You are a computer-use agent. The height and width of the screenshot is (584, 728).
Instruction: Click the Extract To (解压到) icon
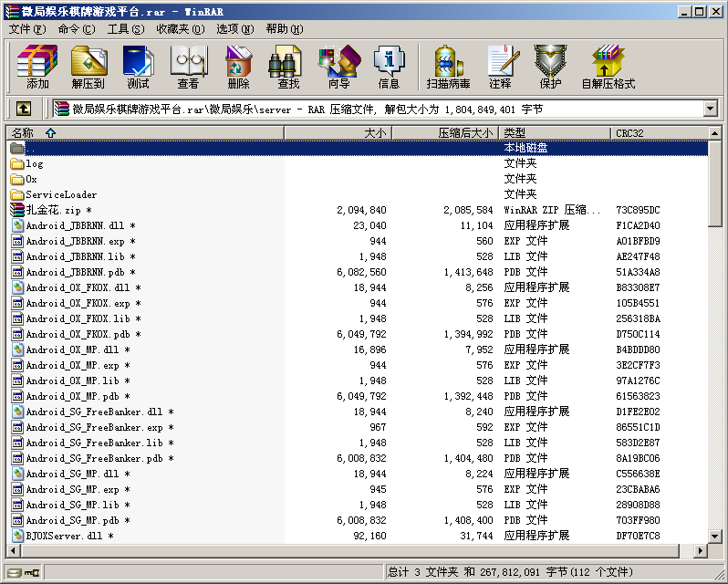[x=88, y=66]
